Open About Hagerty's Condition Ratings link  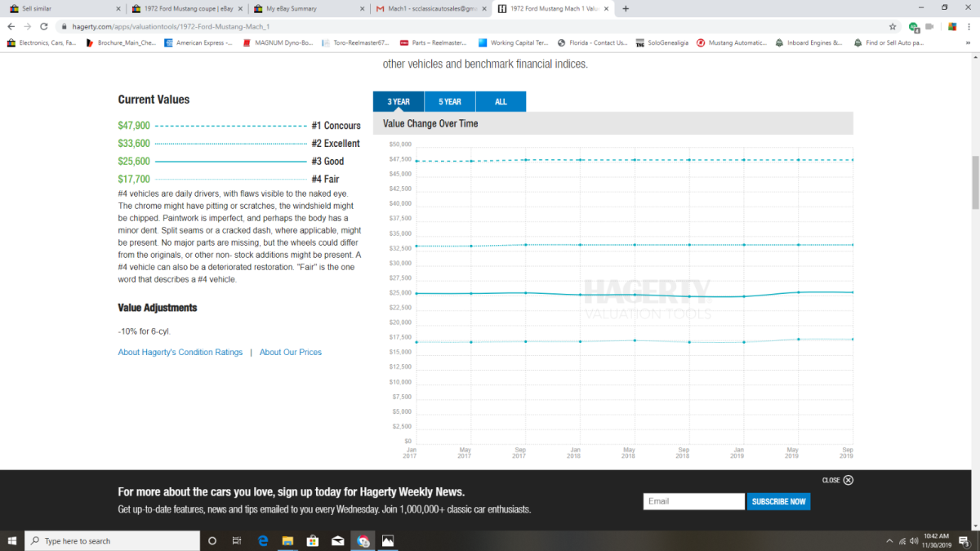click(x=180, y=353)
